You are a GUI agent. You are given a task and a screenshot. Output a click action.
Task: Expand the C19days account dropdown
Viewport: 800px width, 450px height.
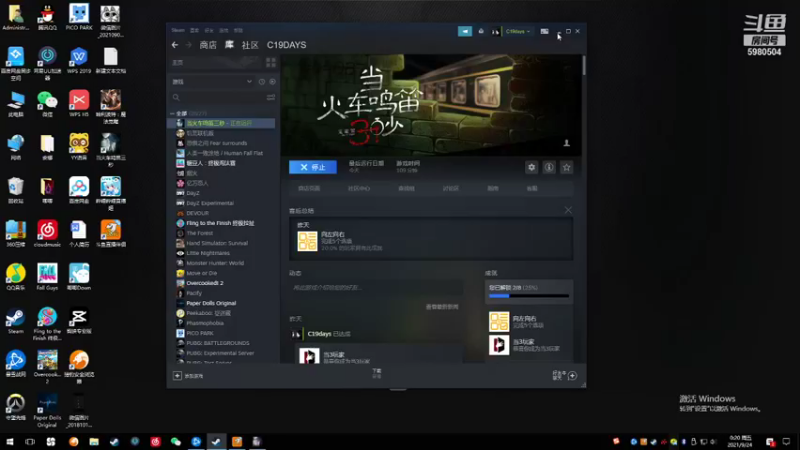point(517,31)
